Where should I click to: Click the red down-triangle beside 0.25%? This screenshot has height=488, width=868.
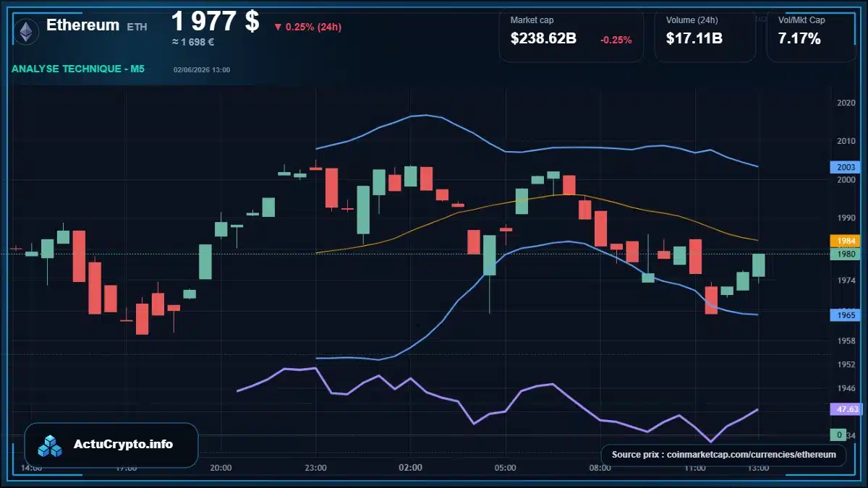278,27
